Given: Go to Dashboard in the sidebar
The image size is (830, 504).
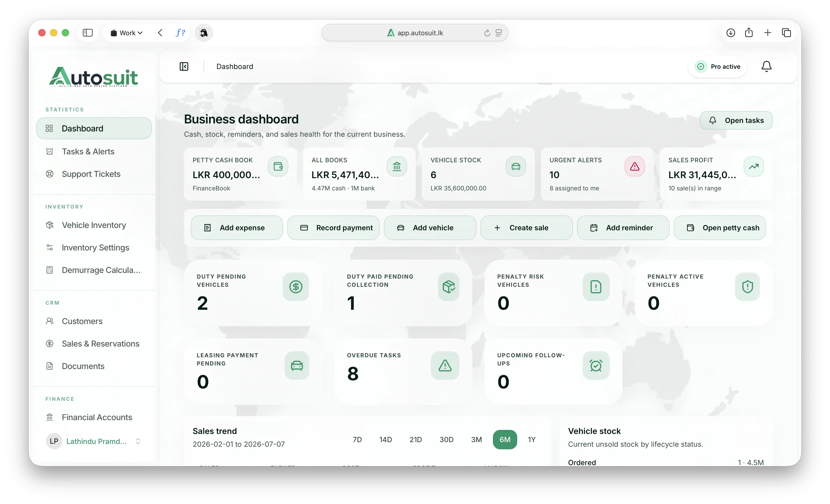Looking at the screenshot, I should click(94, 128).
